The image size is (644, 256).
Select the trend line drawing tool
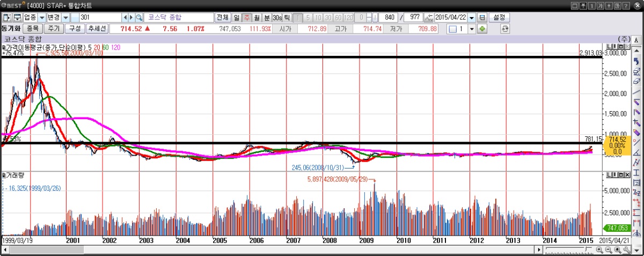pos(636,92)
